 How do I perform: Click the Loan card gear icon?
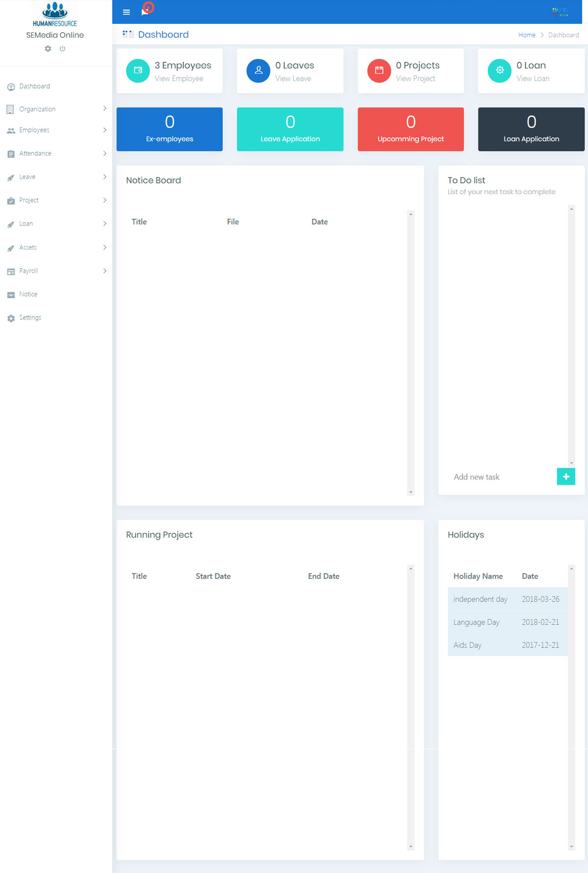tap(500, 71)
